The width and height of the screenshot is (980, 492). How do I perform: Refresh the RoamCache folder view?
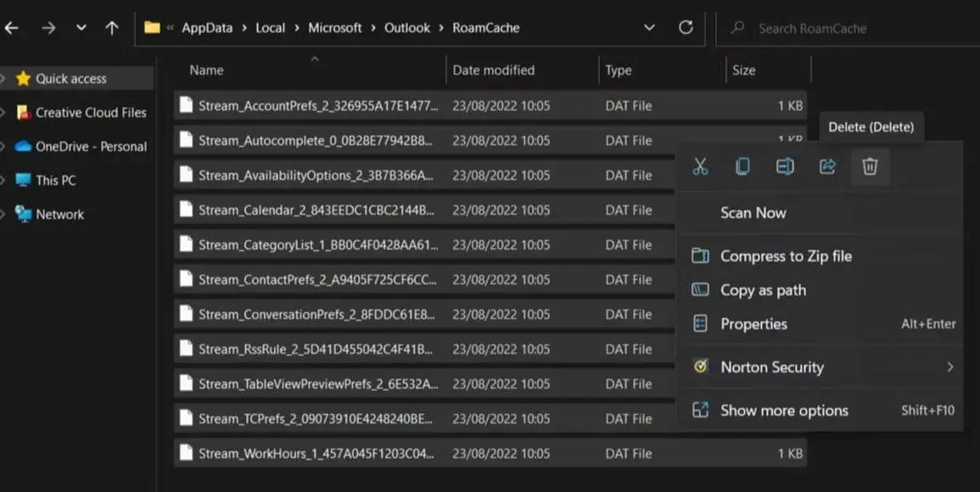coord(686,28)
